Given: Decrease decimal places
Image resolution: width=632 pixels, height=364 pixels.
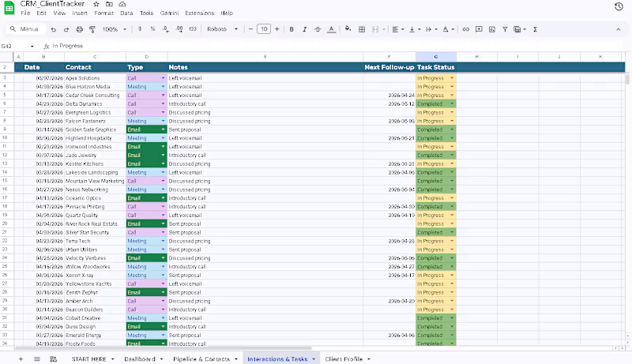Looking at the screenshot, I should coord(166,29).
